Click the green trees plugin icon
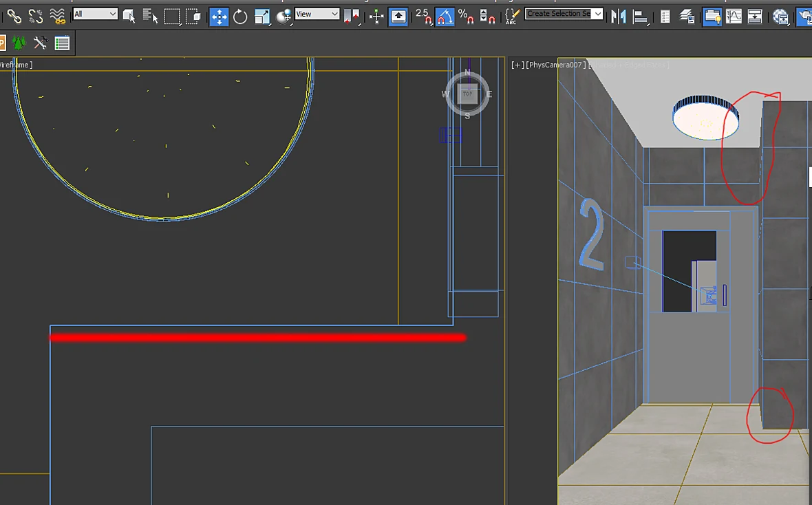 (19, 43)
